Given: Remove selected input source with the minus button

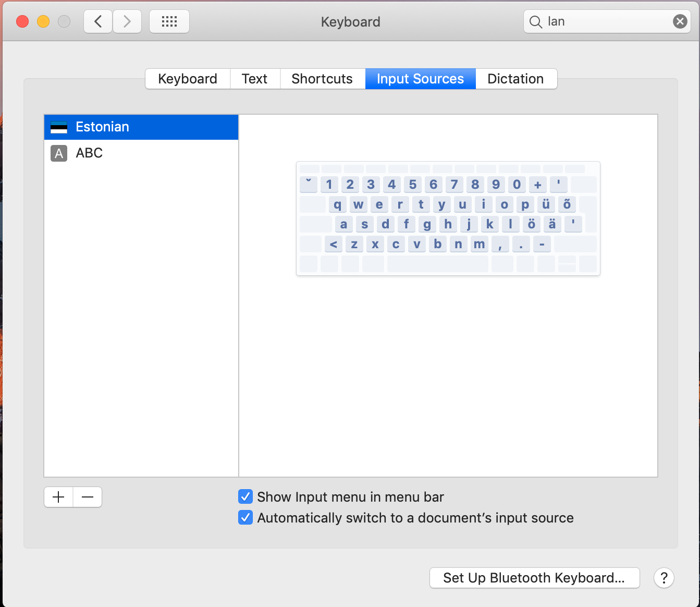Looking at the screenshot, I should click(x=87, y=497).
